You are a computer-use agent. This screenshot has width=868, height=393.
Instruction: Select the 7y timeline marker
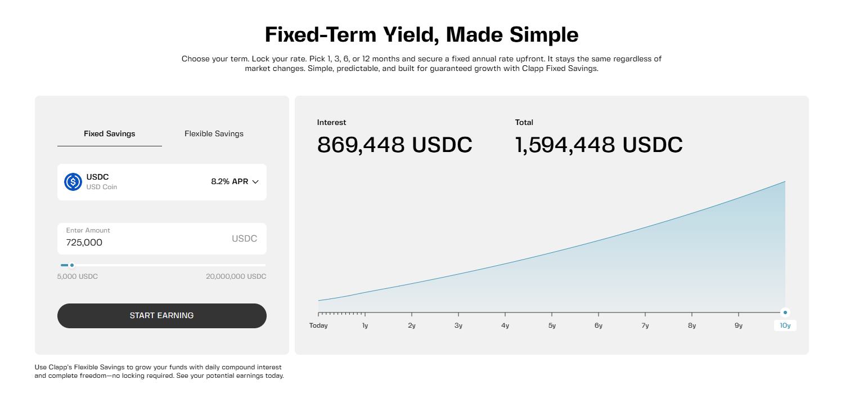tap(645, 325)
